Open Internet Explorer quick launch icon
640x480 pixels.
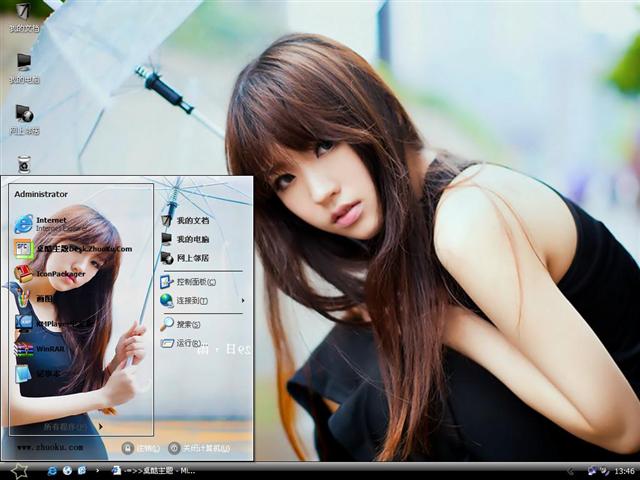coord(52,471)
